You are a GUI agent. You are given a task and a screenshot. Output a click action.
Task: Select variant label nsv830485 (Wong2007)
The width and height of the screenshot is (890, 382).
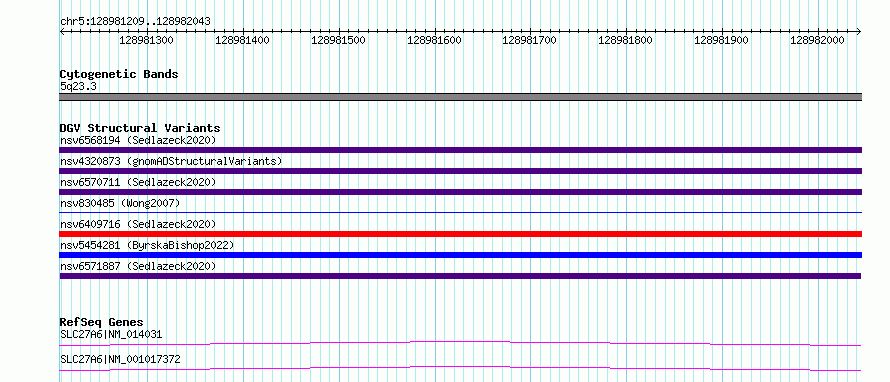[120, 203]
